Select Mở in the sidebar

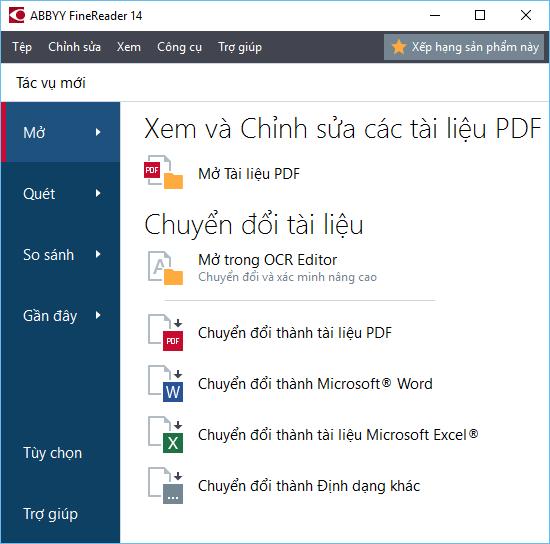[x=61, y=132]
